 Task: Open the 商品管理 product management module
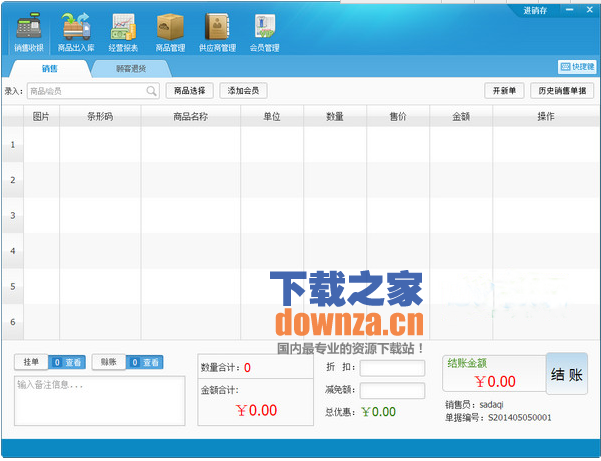[x=170, y=33]
